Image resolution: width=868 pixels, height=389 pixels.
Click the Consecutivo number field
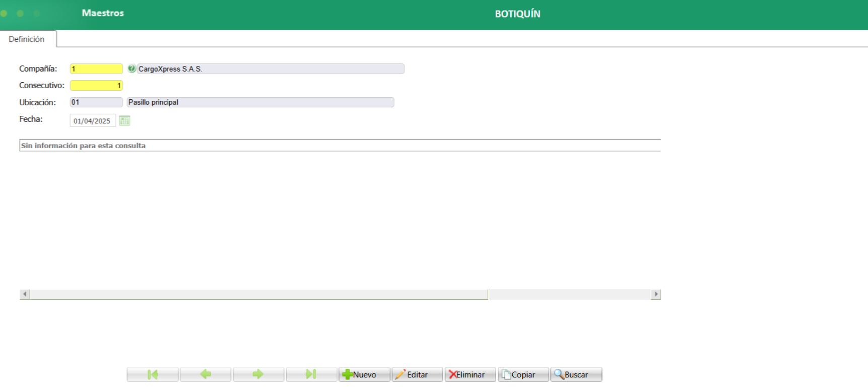(96, 85)
